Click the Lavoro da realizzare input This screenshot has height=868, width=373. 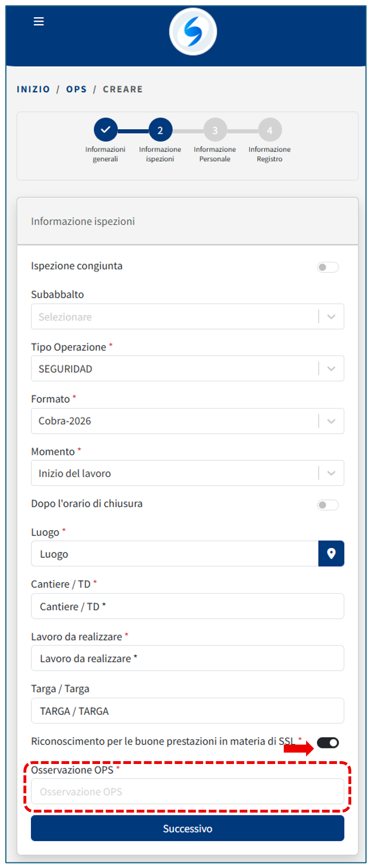[188, 658]
